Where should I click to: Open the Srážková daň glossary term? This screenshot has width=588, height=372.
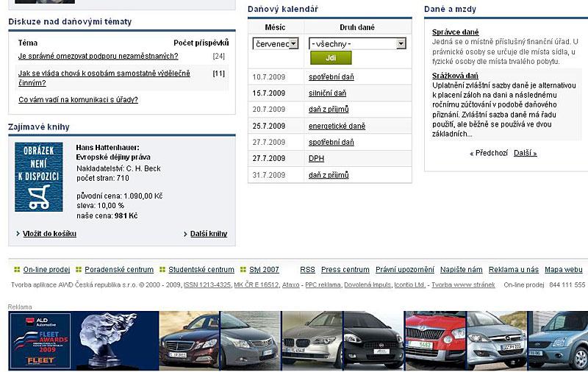coord(455,76)
